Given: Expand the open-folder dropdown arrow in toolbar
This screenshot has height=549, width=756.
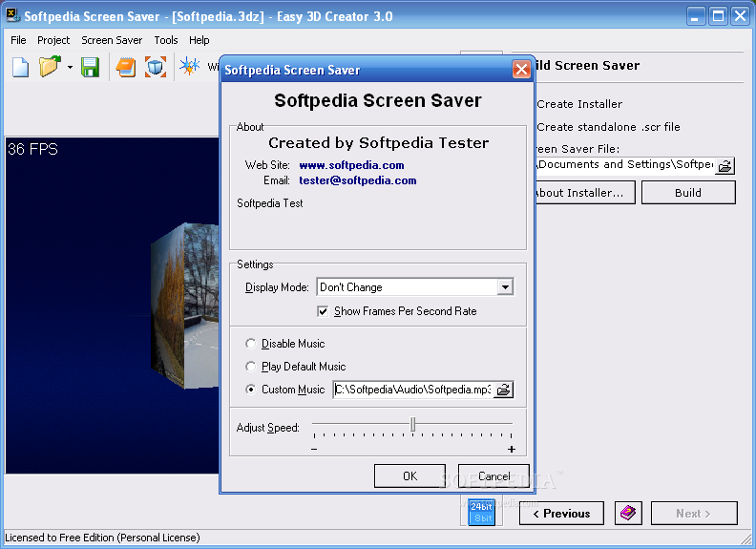Looking at the screenshot, I should click(x=70, y=67).
